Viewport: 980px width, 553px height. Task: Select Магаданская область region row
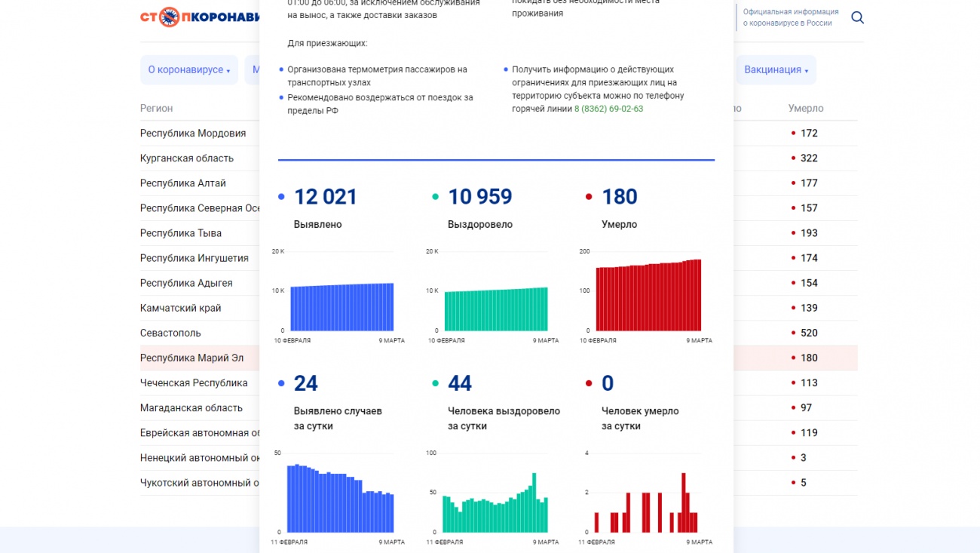(191, 408)
